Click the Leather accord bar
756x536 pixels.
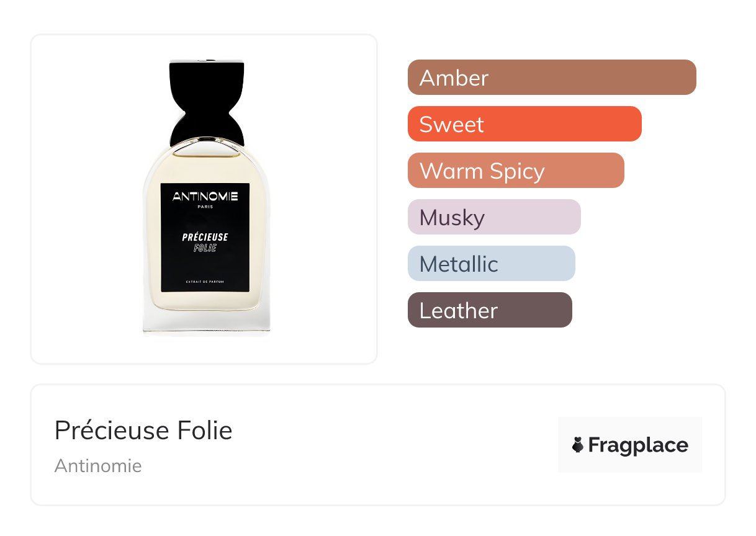coord(490,310)
